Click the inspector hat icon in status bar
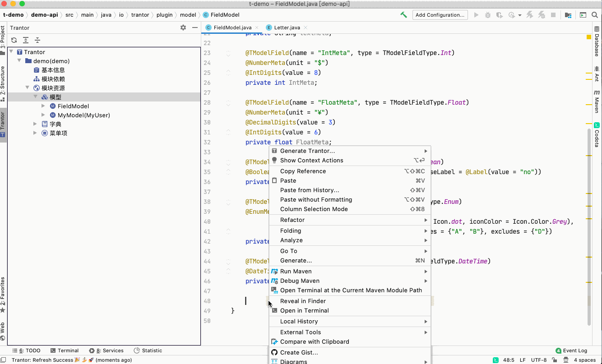This screenshot has width=602, height=364. coord(566,360)
